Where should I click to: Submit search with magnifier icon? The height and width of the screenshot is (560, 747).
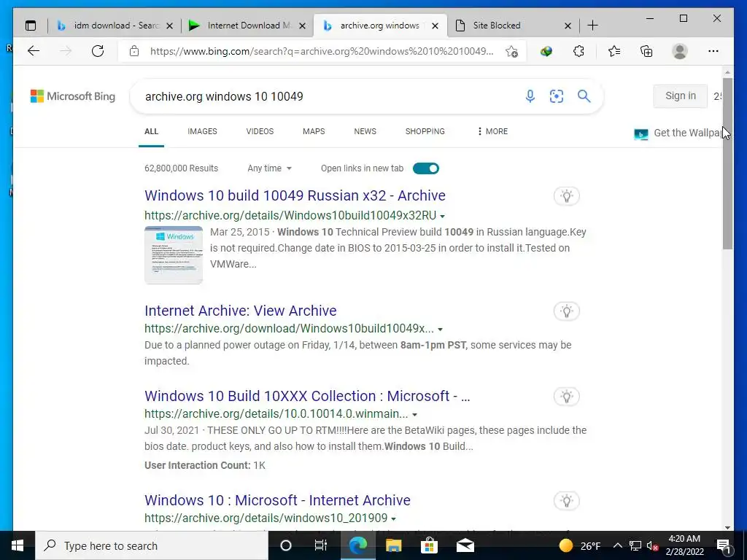point(584,96)
